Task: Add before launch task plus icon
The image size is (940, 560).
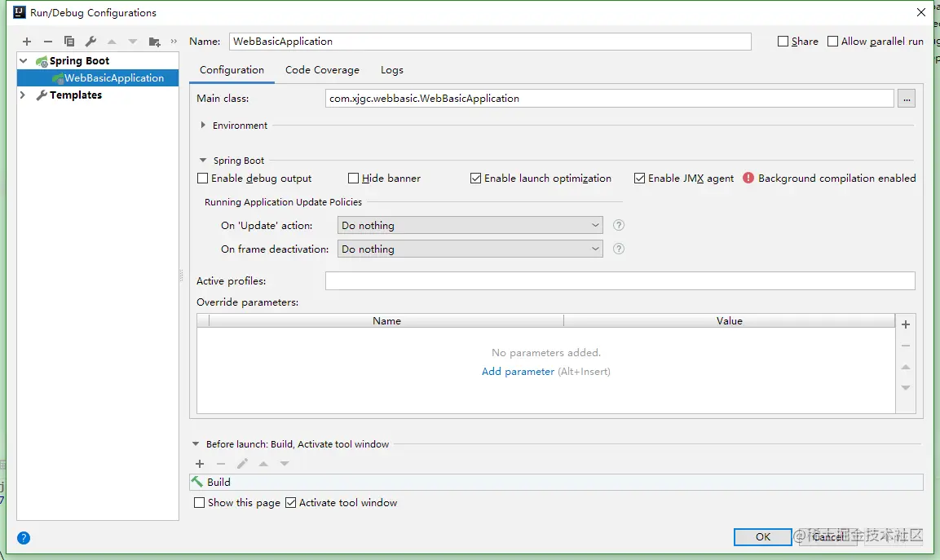Action: click(200, 464)
